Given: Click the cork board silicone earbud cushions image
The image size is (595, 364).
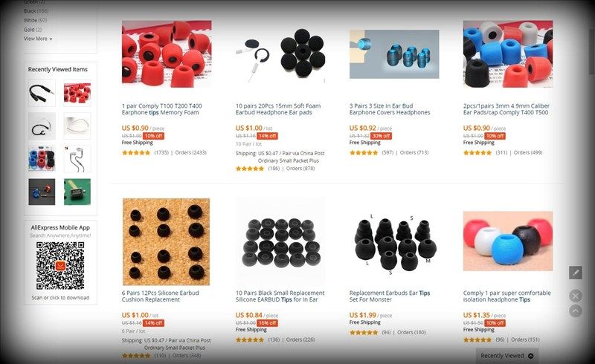Looking at the screenshot, I should pyautogui.click(x=166, y=241).
